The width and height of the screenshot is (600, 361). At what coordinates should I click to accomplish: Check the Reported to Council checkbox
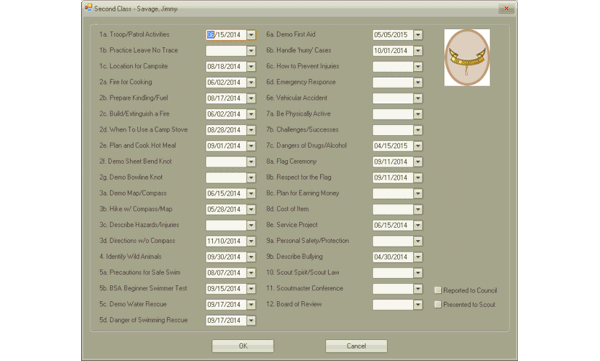click(x=438, y=290)
